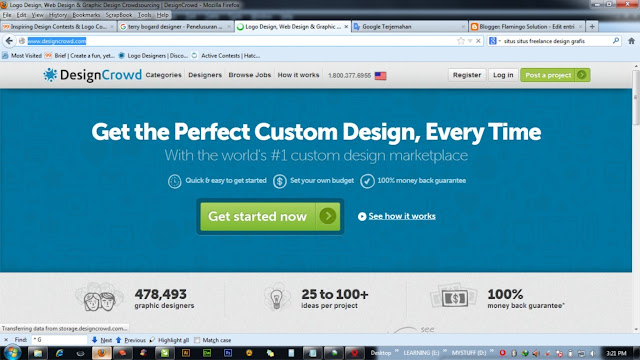Open Adobe Photoshop from the taskbar
The image size is (640, 360).
(x=228, y=353)
